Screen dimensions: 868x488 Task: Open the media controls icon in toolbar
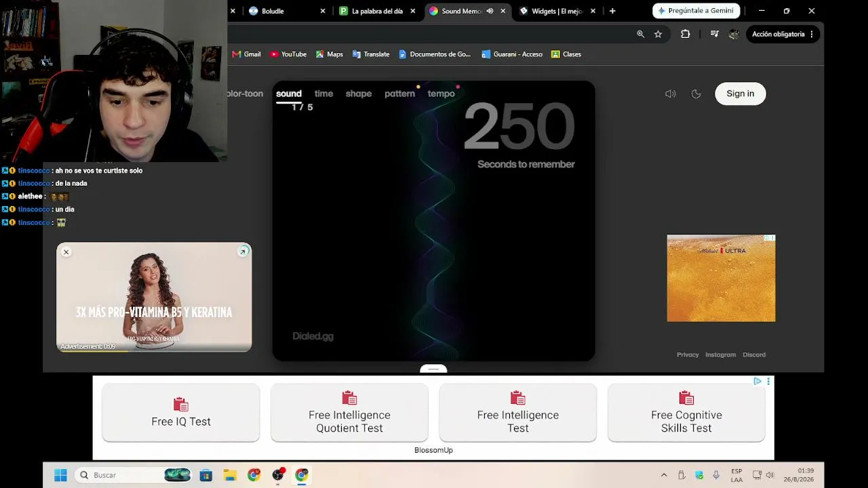point(714,34)
